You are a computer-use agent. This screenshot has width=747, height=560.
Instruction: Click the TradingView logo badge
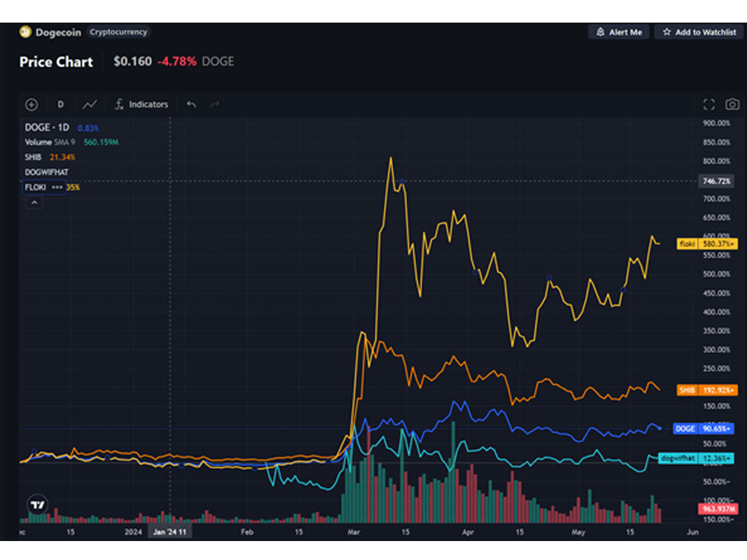click(37, 505)
